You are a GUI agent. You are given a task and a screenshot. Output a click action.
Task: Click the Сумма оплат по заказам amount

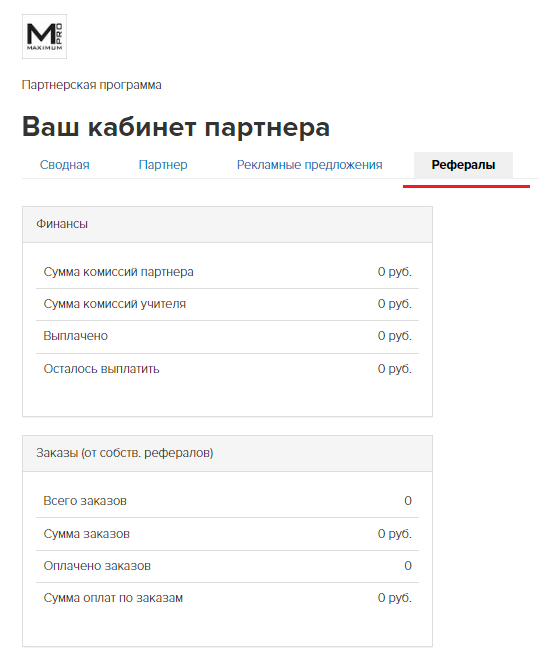(x=395, y=598)
